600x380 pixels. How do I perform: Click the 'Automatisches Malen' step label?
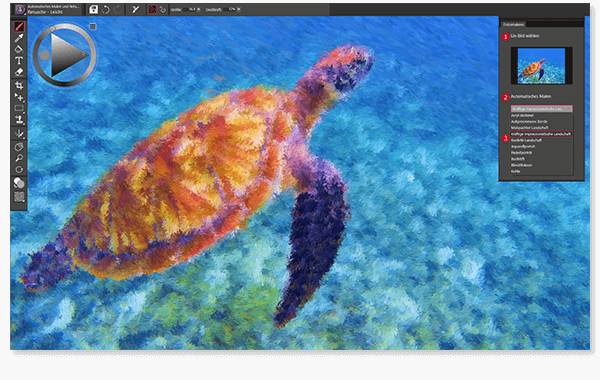pos(531,96)
